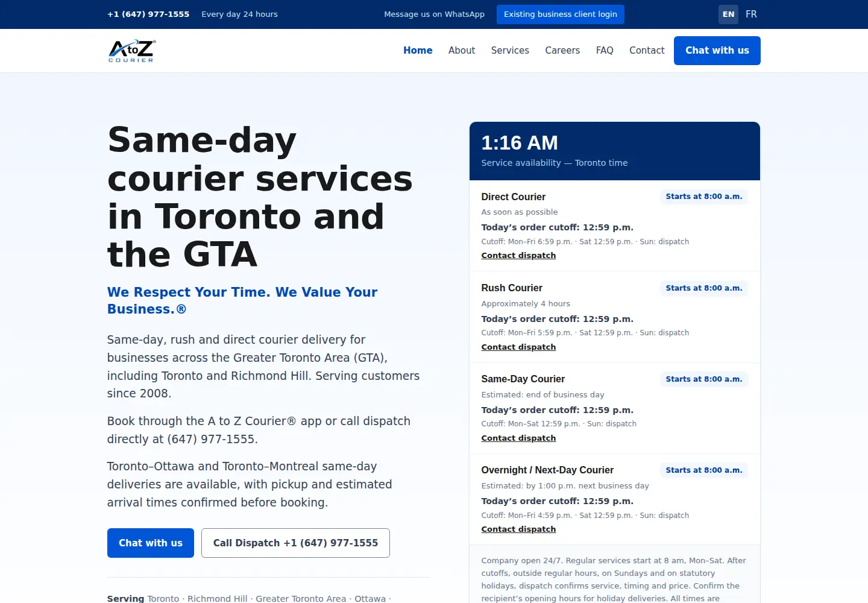Click Direct Courier Starts at 8:00 a.m. badge
Image resolution: width=868 pixels, height=603 pixels.
704,197
